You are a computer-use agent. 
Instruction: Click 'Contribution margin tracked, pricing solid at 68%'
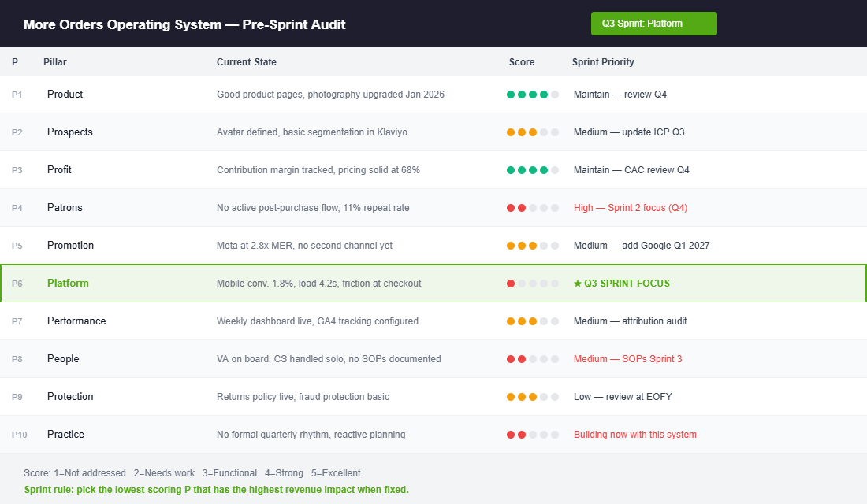point(318,169)
